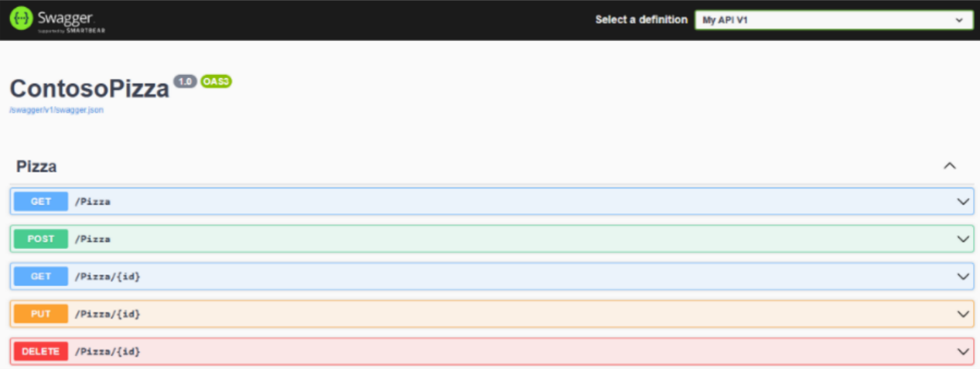
Task: Click the /Pizza path in GET row
Action: pyautogui.click(x=93, y=202)
